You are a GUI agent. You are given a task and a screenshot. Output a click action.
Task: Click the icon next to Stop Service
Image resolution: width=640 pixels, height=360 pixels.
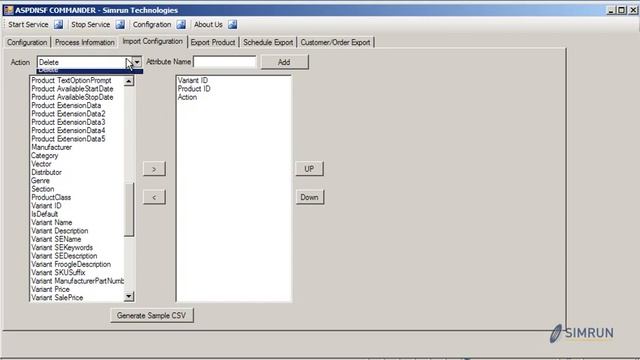tap(120, 24)
